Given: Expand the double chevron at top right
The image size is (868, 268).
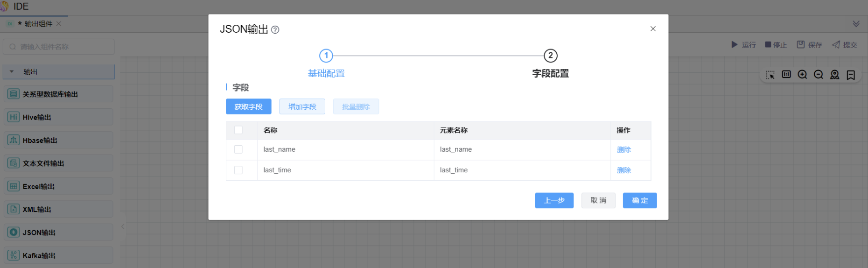Looking at the screenshot, I should (856, 24).
